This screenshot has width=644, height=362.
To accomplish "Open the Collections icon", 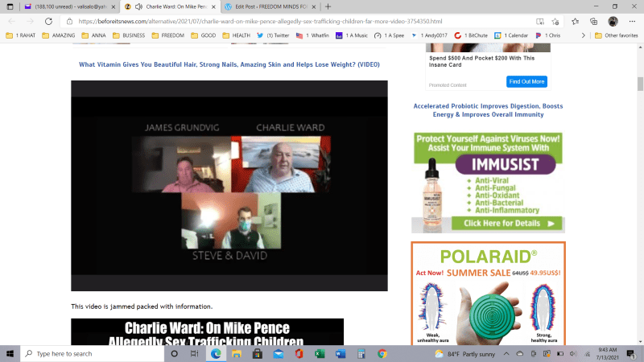I will [593, 22].
